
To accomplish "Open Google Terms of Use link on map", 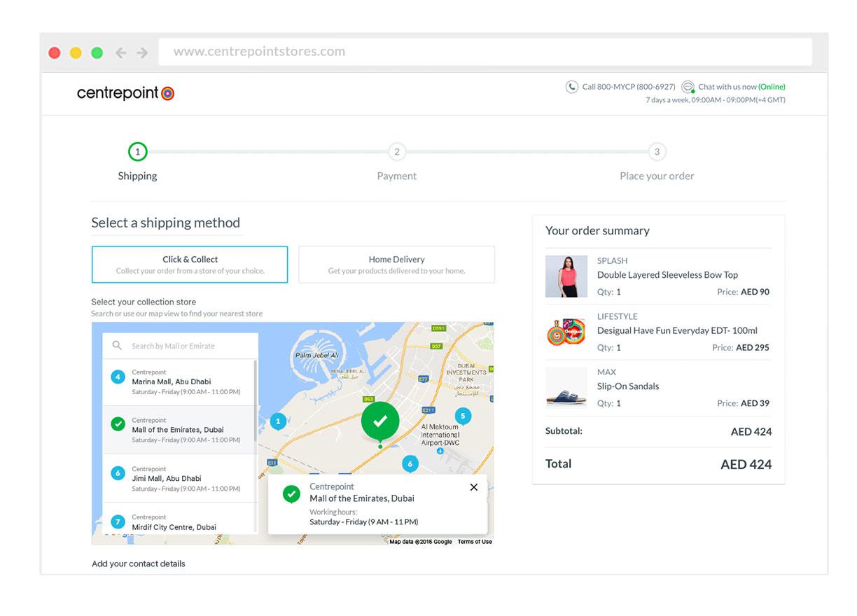I will pyautogui.click(x=474, y=541).
